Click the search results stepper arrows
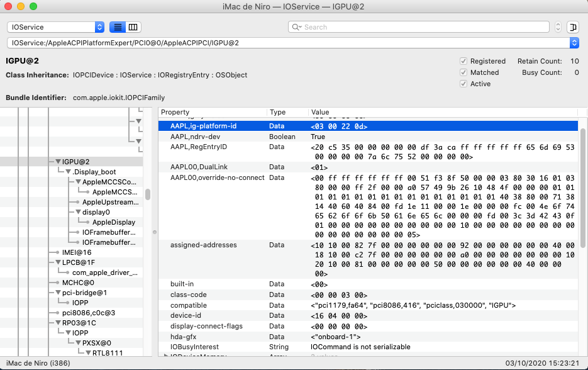This screenshot has height=370, width=588. [558, 27]
